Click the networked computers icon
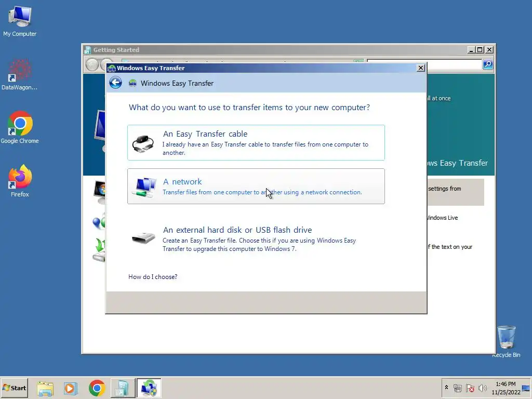 [x=144, y=187]
